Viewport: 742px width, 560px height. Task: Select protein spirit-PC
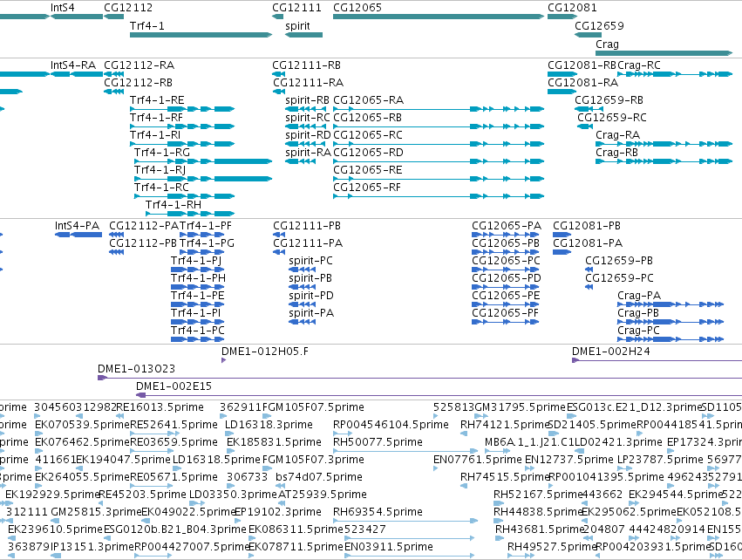pyautogui.click(x=311, y=261)
